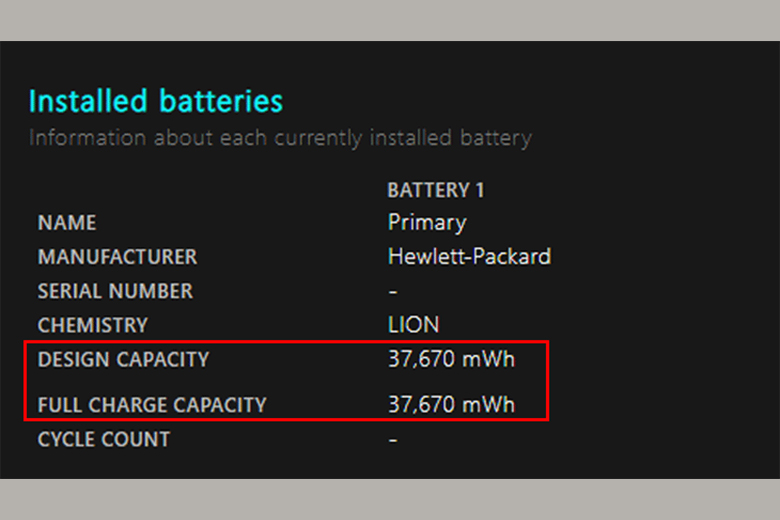
Task: Click the mWh unit in Full Charge row
Action: pyautogui.click(x=488, y=405)
